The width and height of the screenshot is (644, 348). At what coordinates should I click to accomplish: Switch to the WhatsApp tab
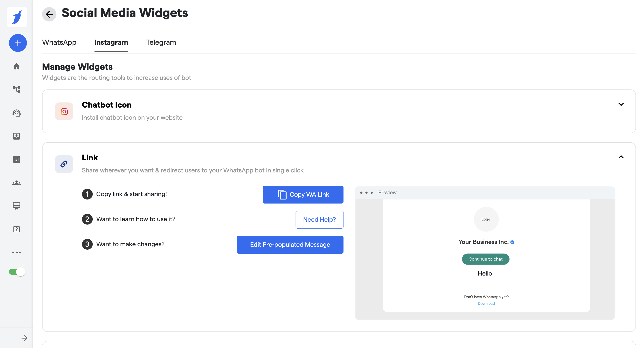tap(59, 42)
